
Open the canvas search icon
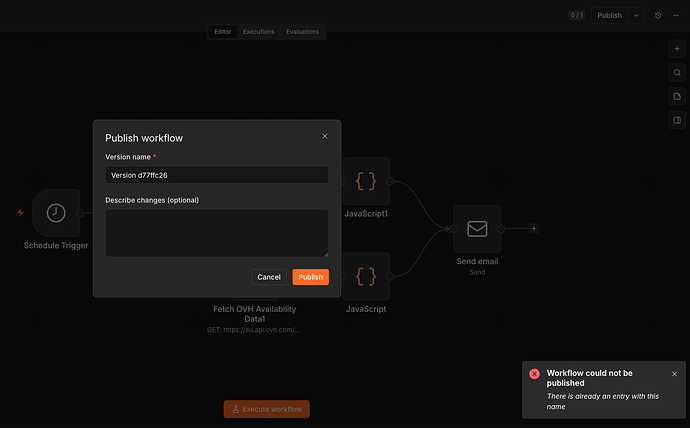pyautogui.click(x=677, y=73)
